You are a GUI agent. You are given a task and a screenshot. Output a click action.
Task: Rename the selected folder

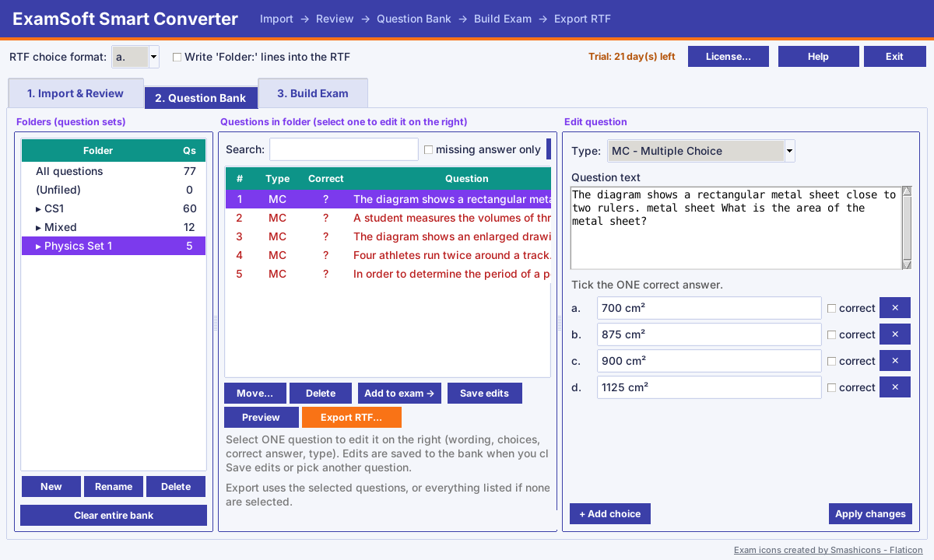[x=114, y=487]
